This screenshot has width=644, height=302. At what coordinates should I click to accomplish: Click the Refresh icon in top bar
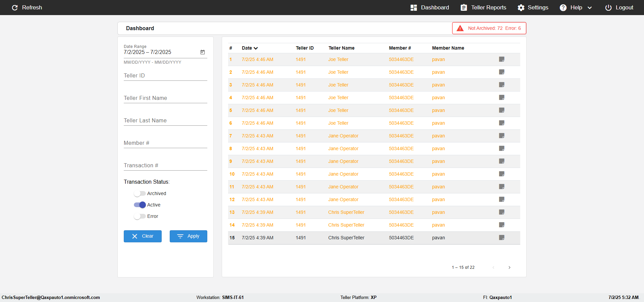coord(15,7)
